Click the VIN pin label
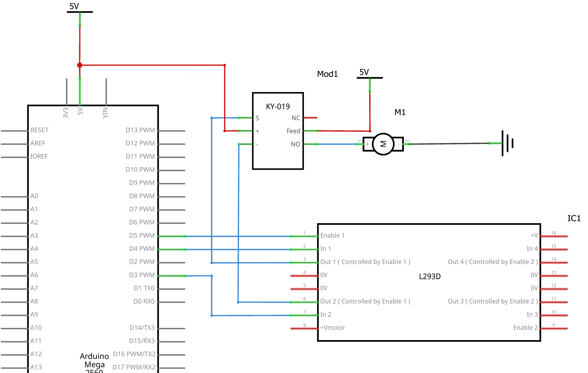The image size is (588, 373). [x=105, y=113]
